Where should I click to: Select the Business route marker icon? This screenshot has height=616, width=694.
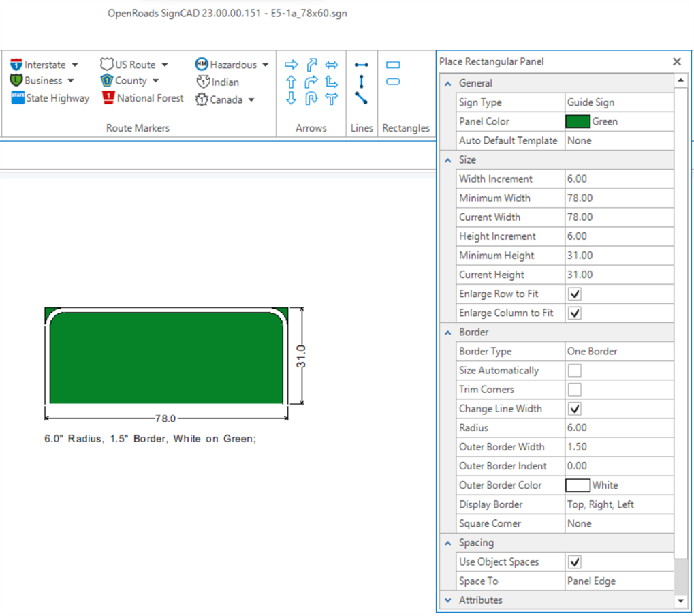(16, 80)
